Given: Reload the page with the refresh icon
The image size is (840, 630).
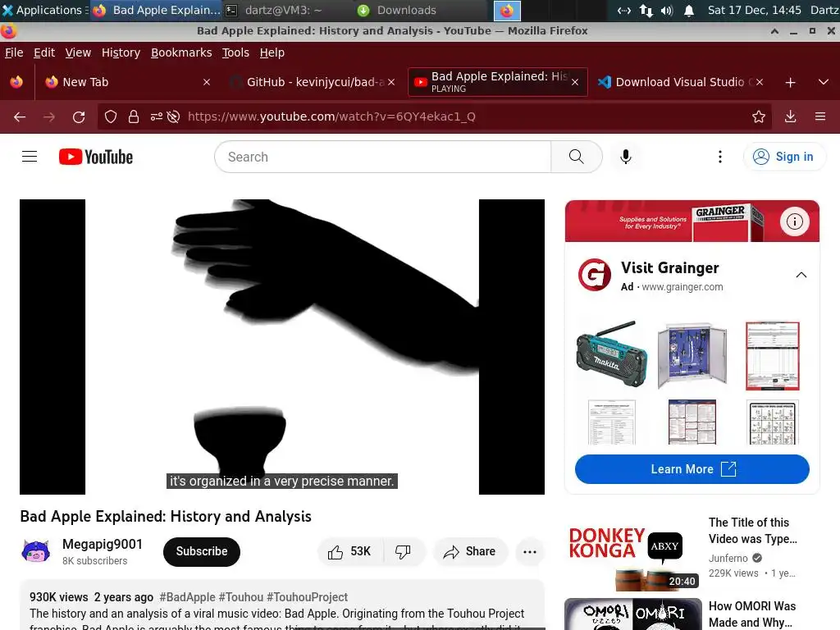Looking at the screenshot, I should (x=79, y=116).
